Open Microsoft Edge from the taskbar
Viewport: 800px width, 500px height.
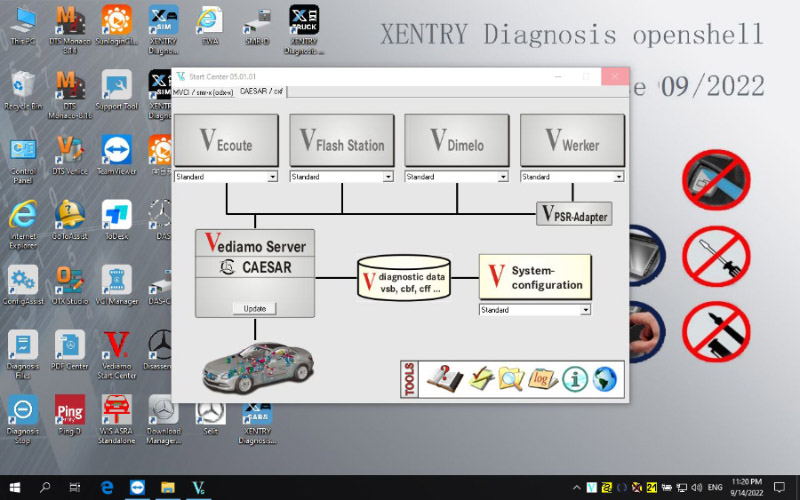(x=107, y=487)
